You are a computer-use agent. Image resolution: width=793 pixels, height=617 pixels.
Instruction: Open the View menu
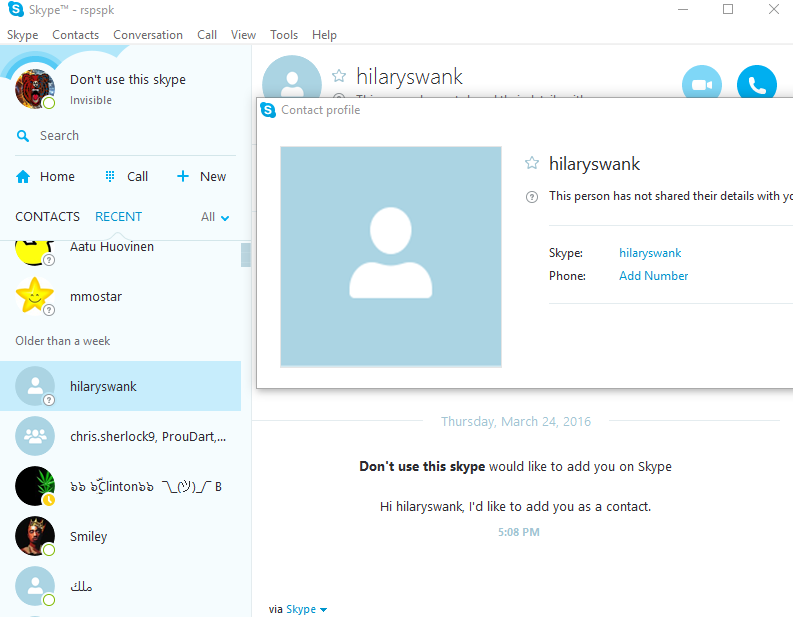point(243,35)
